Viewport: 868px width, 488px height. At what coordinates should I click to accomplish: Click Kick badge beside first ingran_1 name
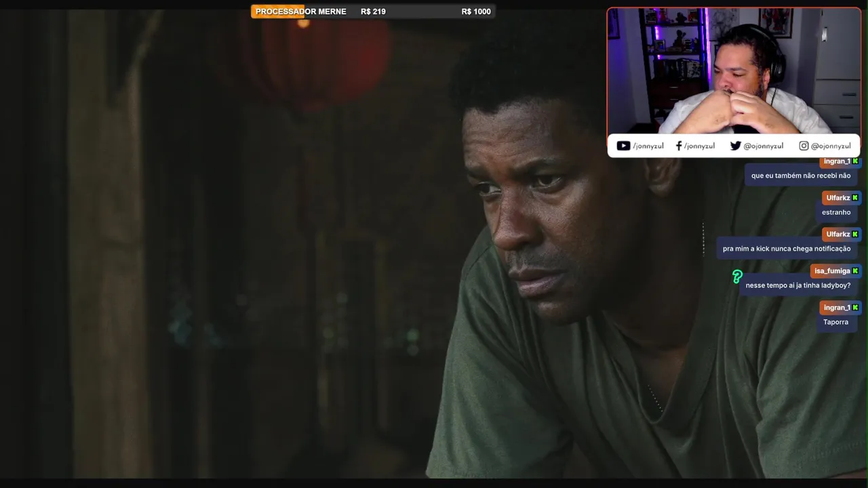tap(855, 161)
